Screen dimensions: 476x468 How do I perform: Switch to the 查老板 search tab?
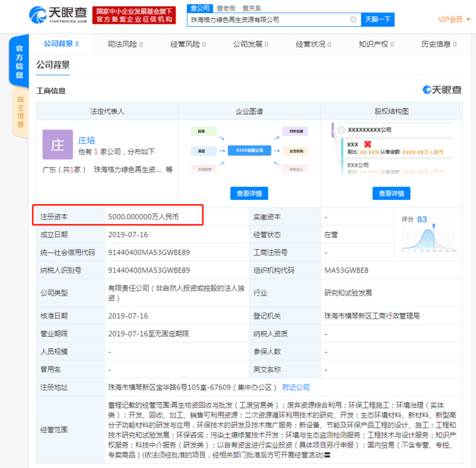227,8
